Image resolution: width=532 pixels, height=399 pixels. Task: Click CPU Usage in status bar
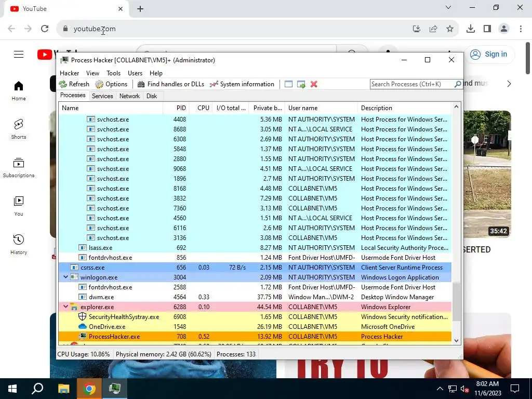point(84,354)
